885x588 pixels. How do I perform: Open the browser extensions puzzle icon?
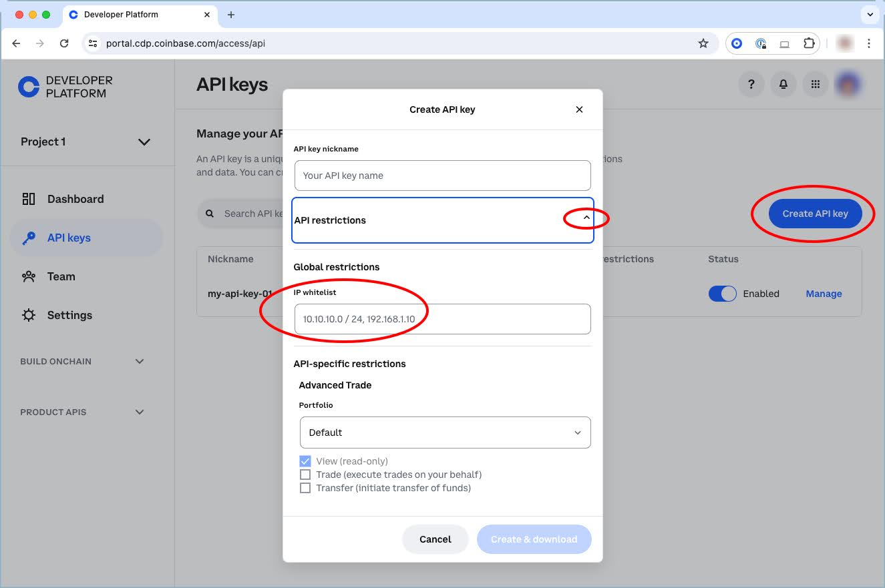click(809, 43)
